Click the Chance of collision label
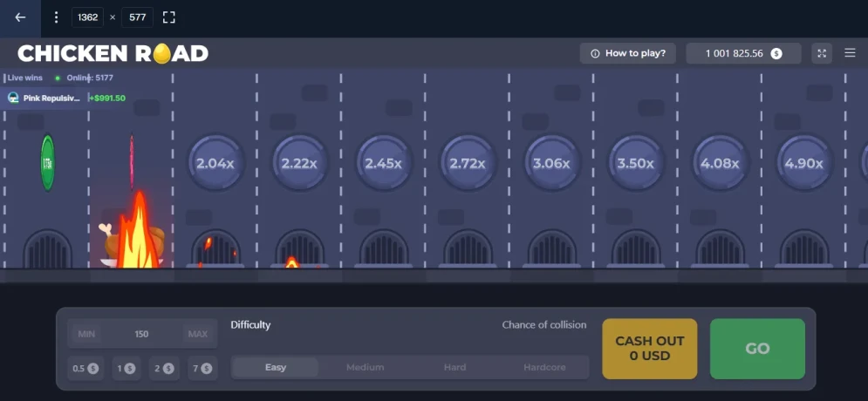 click(544, 324)
